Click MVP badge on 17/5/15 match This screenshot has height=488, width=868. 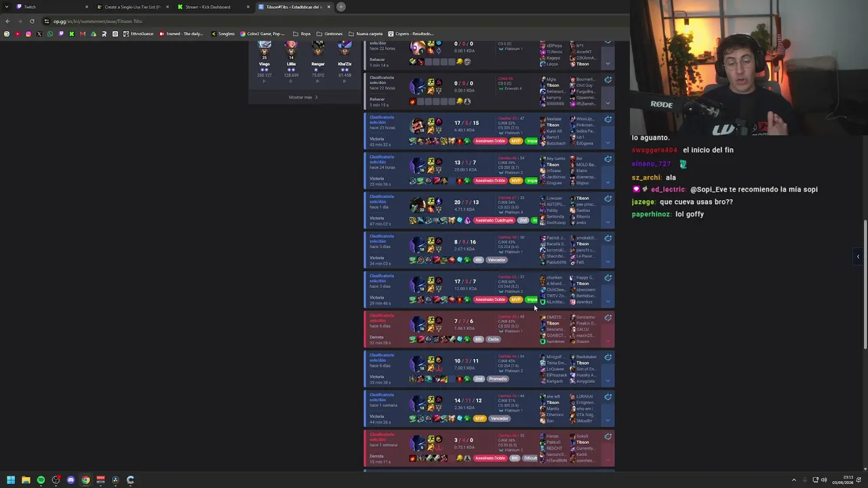516,141
